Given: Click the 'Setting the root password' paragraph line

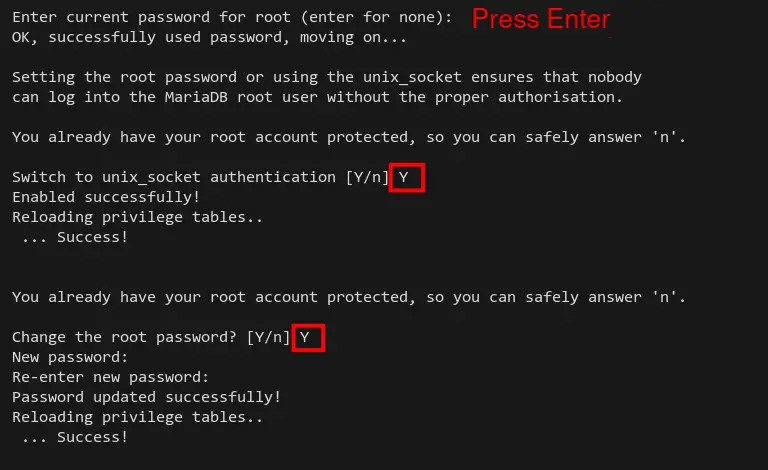Looking at the screenshot, I should click(327, 77).
